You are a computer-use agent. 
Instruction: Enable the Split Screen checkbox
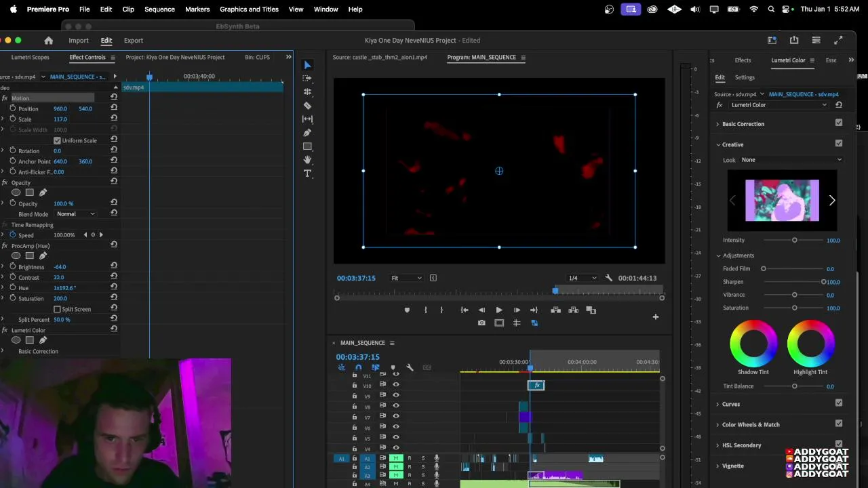click(57, 309)
